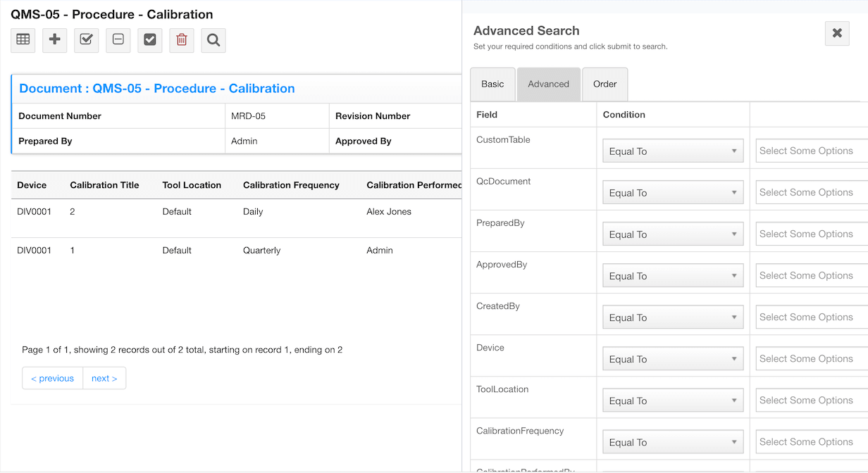Focus the QcDocument options input field

(x=812, y=192)
